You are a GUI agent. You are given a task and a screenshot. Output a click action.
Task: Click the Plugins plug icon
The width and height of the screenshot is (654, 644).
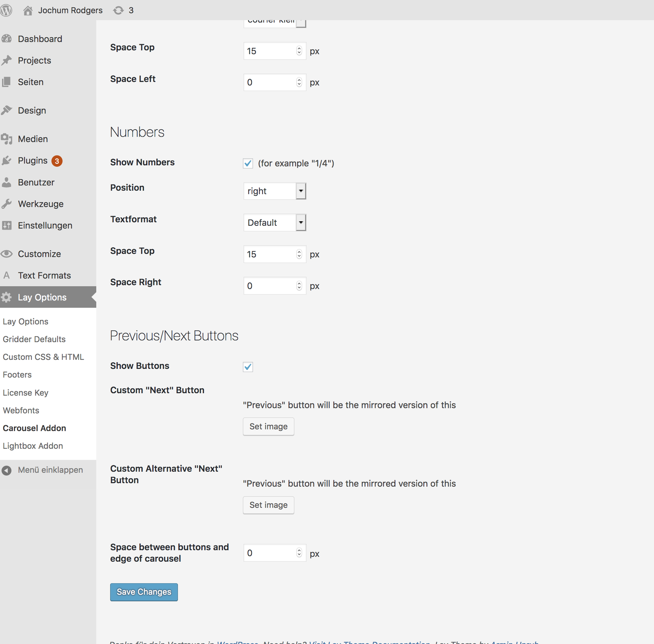click(7, 160)
